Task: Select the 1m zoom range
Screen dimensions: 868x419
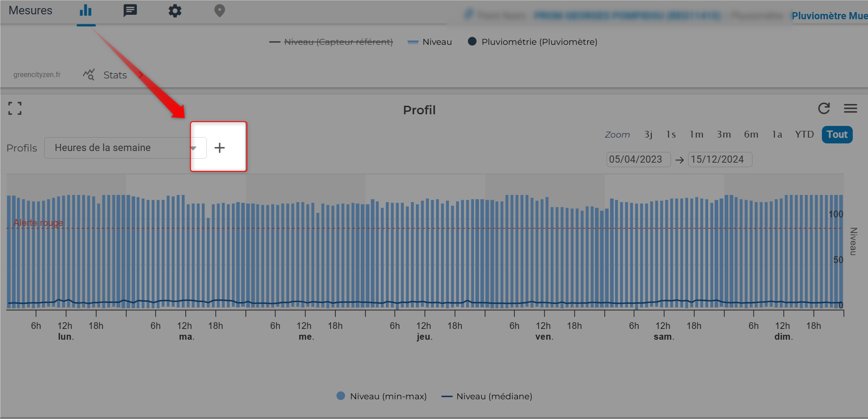Action: pos(696,134)
